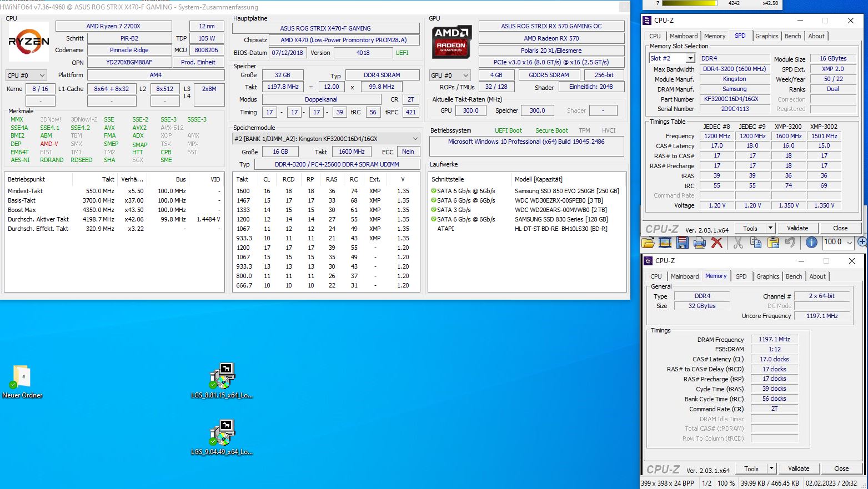Open CPU tab in CPU-Z Memory window
This screenshot has width=868, height=489.
pyautogui.click(x=656, y=276)
